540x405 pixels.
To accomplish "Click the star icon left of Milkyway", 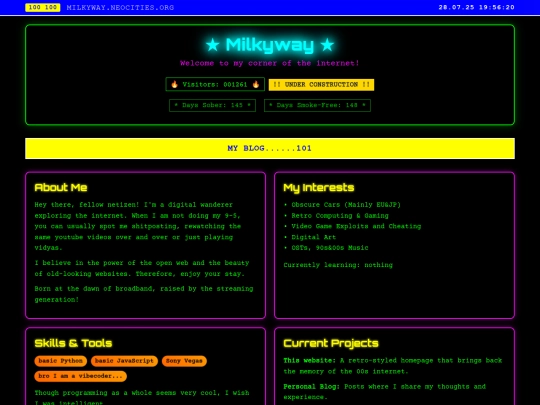I will 212,45.
